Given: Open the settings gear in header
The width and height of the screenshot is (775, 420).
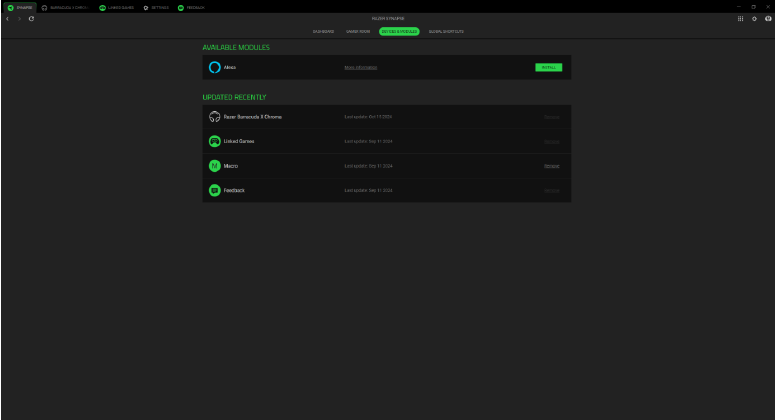Looking at the screenshot, I should pyautogui.click(x=754, y=19).
